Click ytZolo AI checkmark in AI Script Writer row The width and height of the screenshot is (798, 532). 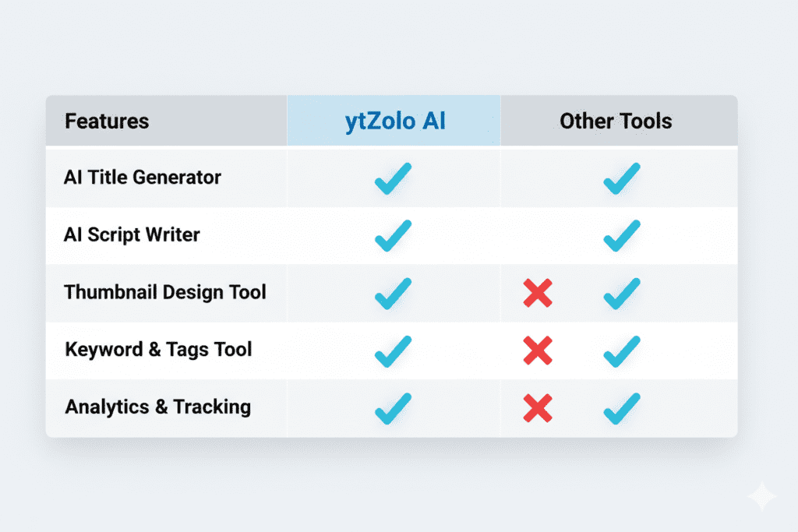[393, 236]
